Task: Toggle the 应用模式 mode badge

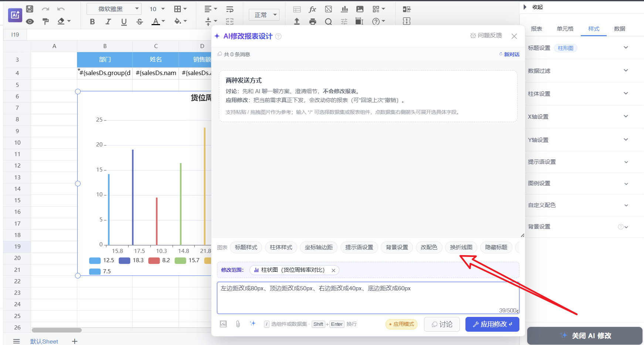Action: click(x=401, y=324)
